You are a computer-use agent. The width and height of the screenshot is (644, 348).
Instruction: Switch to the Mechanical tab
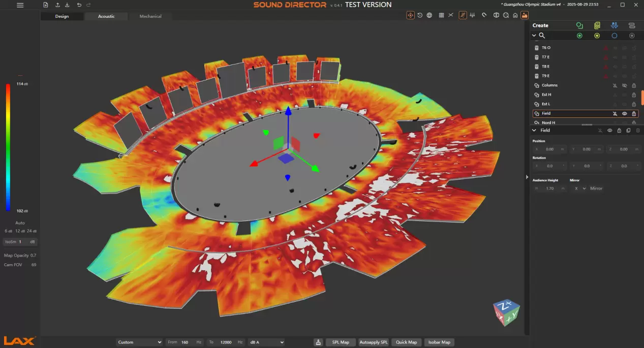(x=150, y=16)
